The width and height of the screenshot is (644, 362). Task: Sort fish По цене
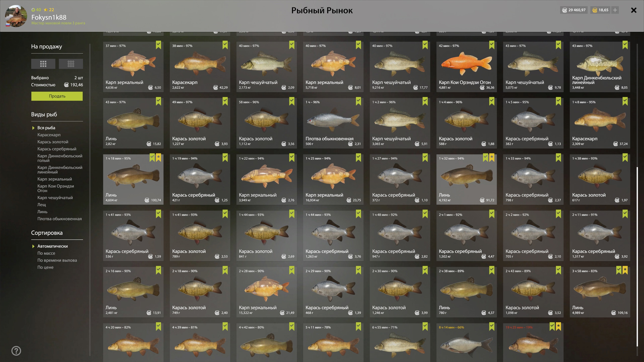point(45,267)
